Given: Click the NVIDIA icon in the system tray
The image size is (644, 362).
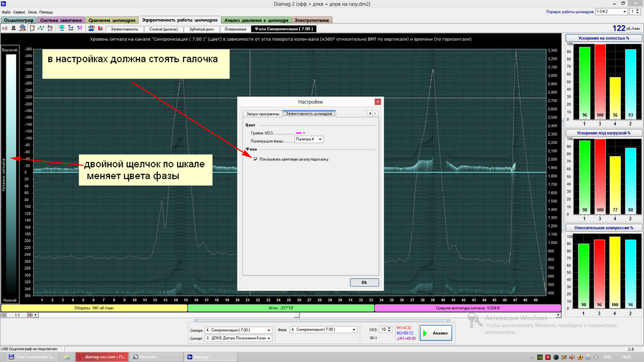Looking at the screenshot, I should tap(540, 357).
